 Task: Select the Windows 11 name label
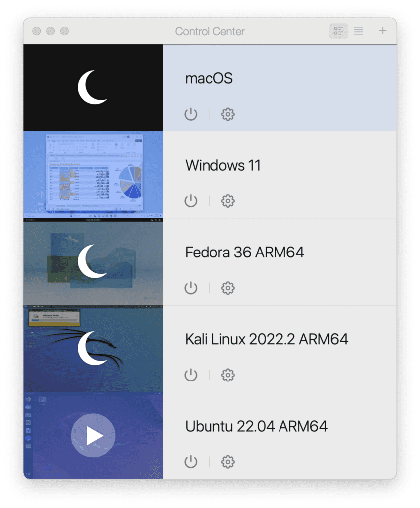[222, 165]
